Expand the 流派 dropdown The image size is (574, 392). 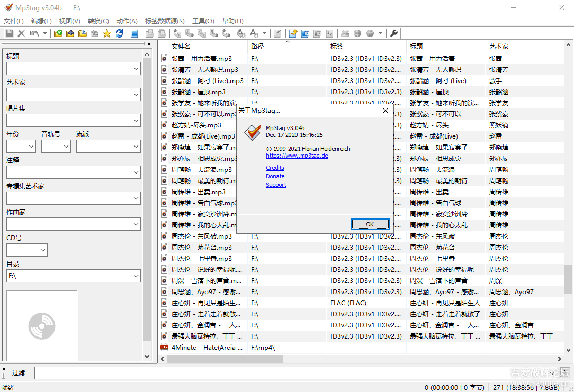(x=136, y=147)
